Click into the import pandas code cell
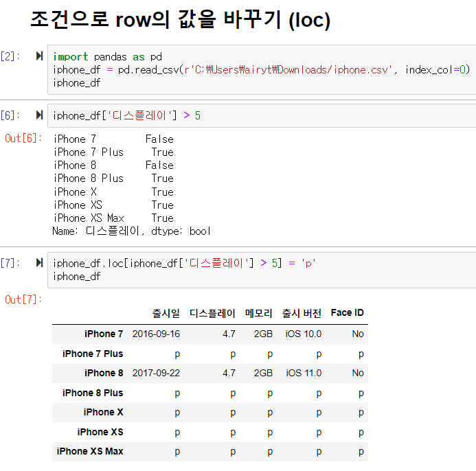The height and width of the screenshot is (471, 476). 262,70
